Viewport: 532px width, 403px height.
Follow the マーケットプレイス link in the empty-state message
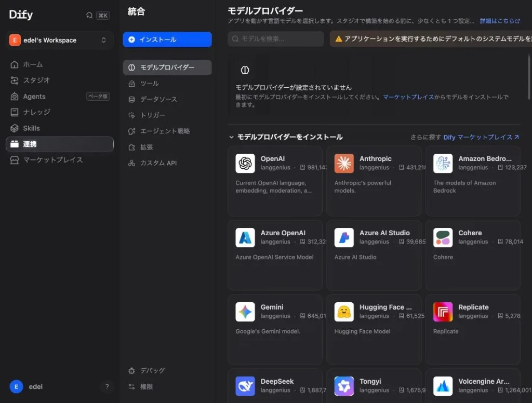coord(408,97)
